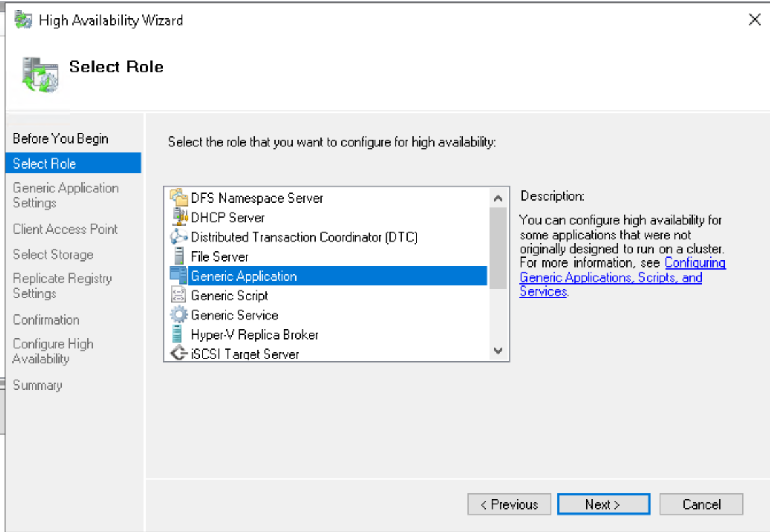Click the Generic Service gear icon
Viewport: 770px width, 532px height.
tap(179, 315)
